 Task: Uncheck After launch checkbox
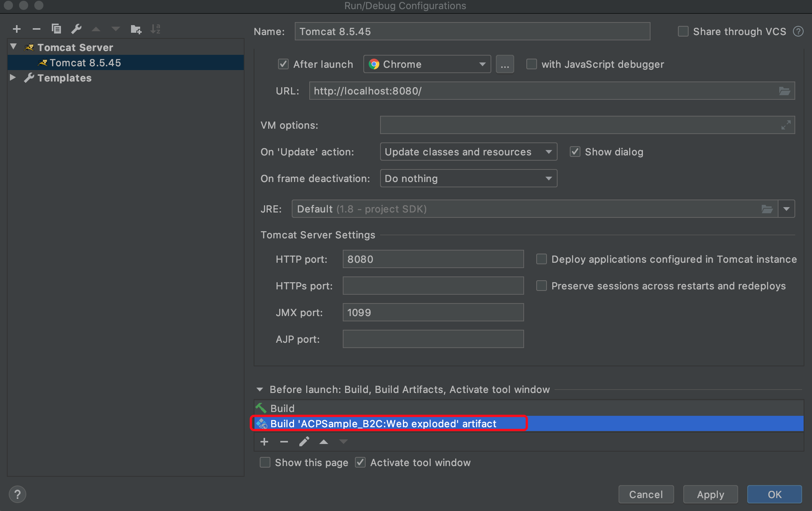click(283, 64)
